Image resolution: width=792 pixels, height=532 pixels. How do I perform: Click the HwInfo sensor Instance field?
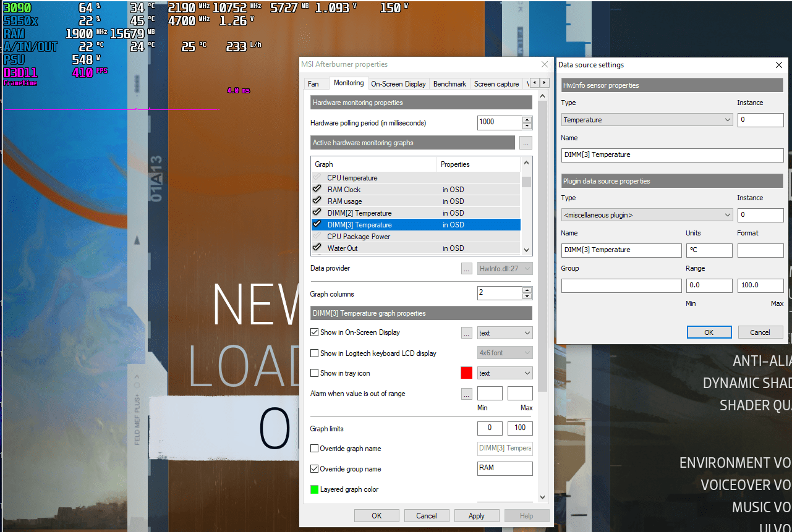point(760,120)
